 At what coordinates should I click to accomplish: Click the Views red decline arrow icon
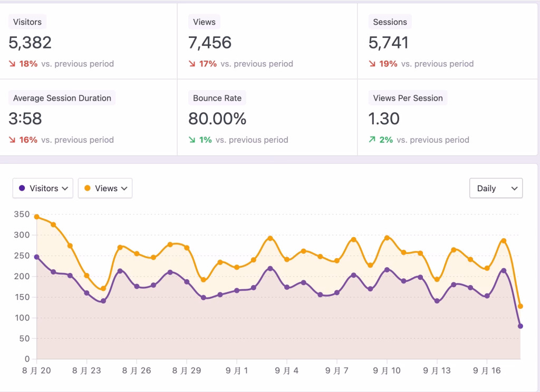tap(192, 64)
